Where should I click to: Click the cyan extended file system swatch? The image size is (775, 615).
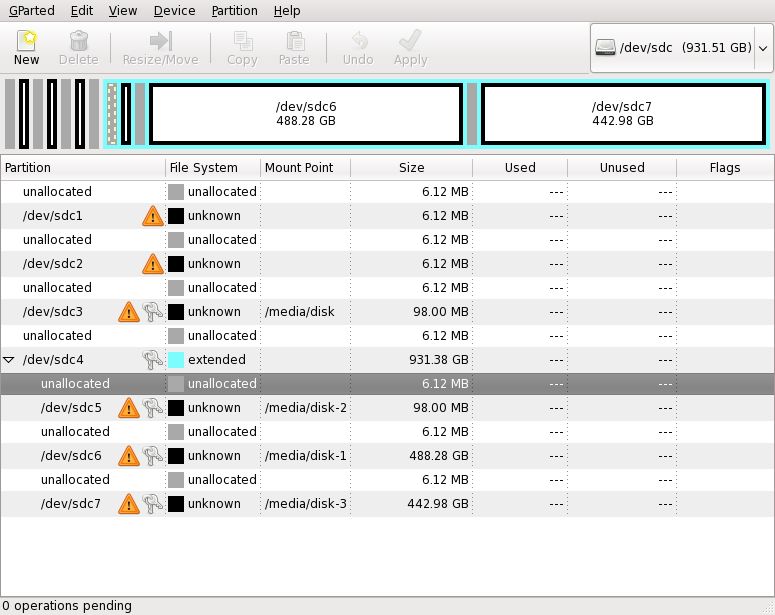tap(176, 360)
